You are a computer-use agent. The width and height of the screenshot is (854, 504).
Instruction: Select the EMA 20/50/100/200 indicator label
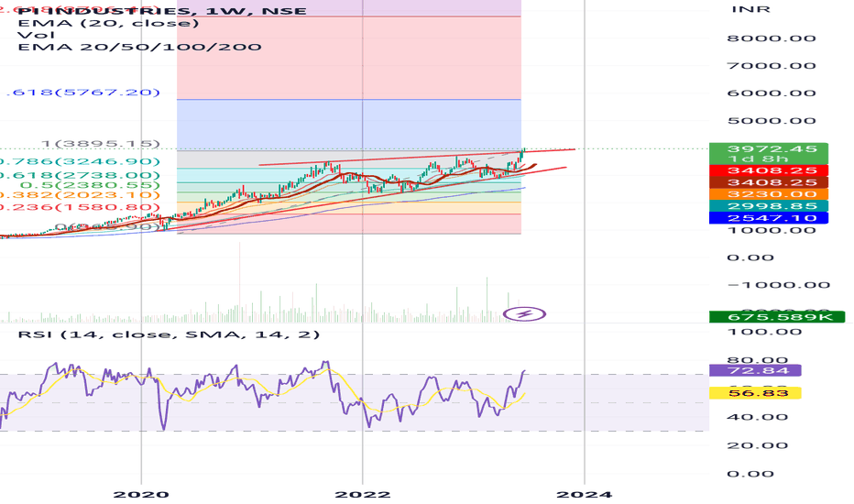140,47
